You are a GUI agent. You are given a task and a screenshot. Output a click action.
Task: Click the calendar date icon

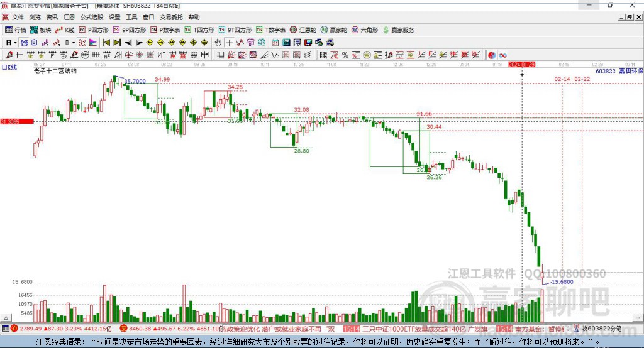click(x=275, y=43)
